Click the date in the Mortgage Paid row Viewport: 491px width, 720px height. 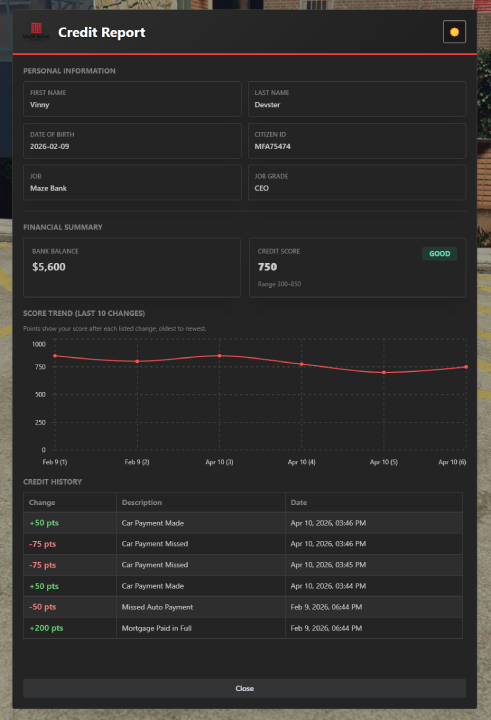pyautogui.click(x=326, y=628)
